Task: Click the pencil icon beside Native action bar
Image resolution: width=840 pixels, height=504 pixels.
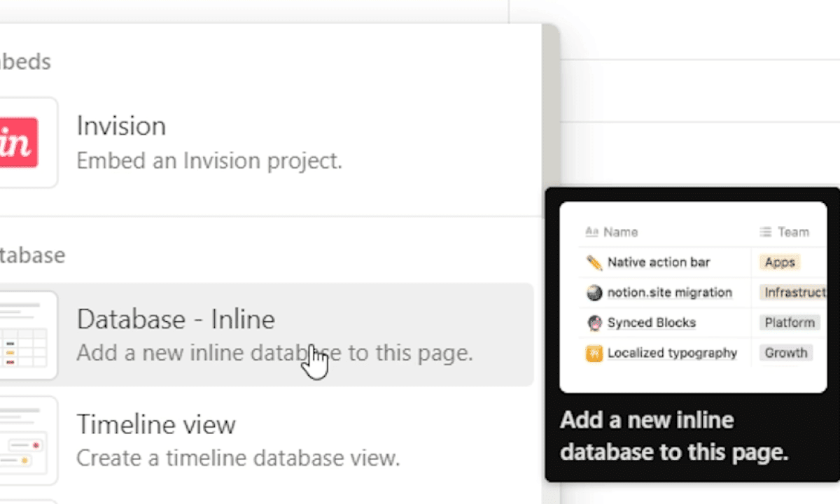Action: click(594, 262)
